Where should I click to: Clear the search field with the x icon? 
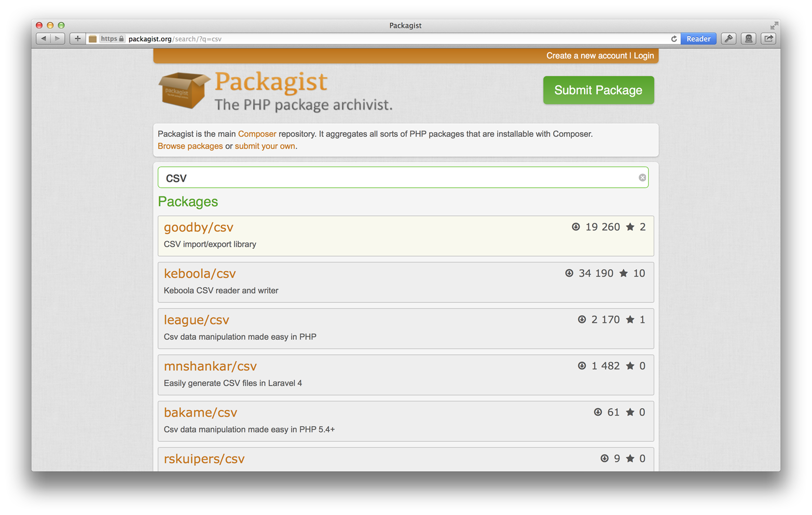pos(642,177)
